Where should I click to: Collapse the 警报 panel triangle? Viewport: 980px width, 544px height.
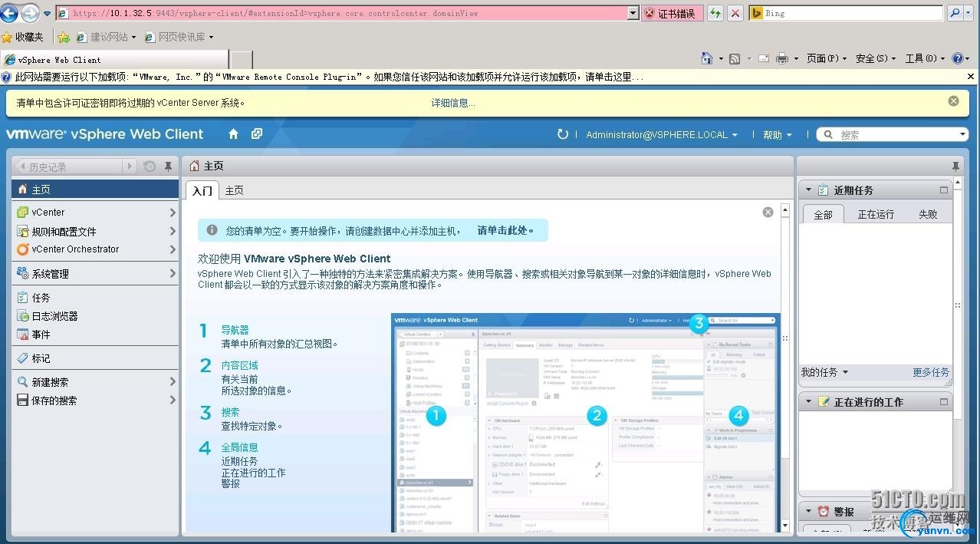coord(807,511)
